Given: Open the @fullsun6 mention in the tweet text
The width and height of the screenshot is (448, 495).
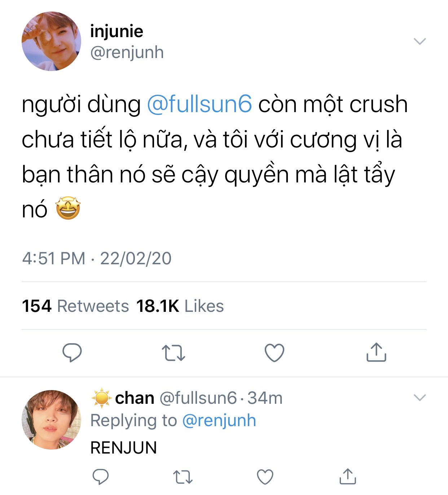Looking at the screenshot, I should [199, 104].
